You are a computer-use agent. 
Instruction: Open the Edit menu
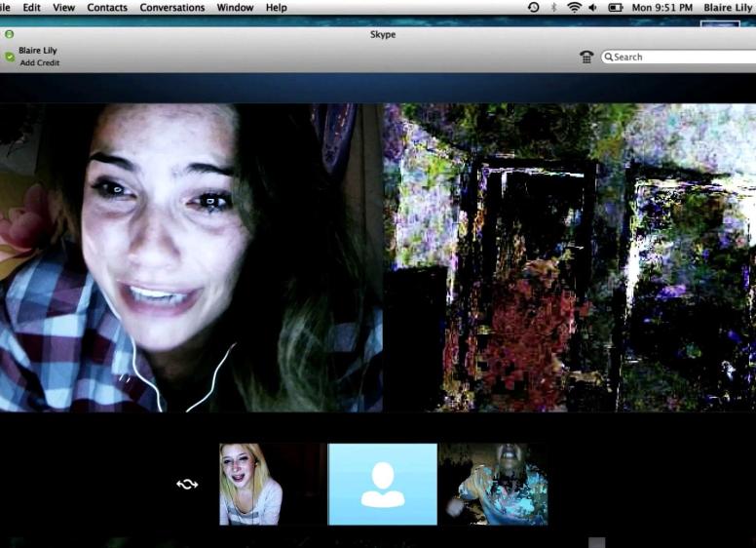tap(31, 8)
